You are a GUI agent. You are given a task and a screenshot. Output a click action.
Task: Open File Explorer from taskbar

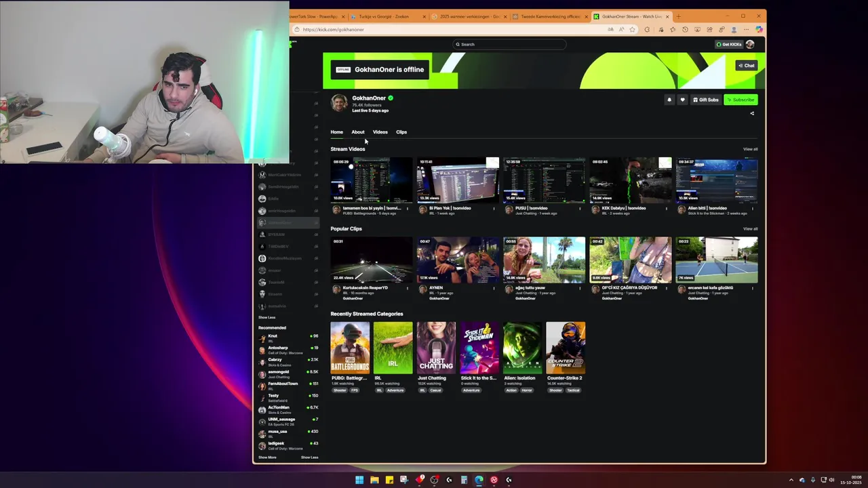tap(374, 480)
